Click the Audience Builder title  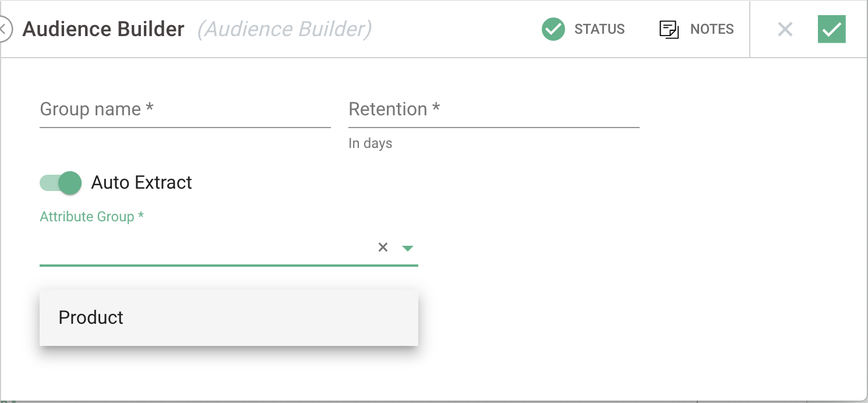pos(103,29)
